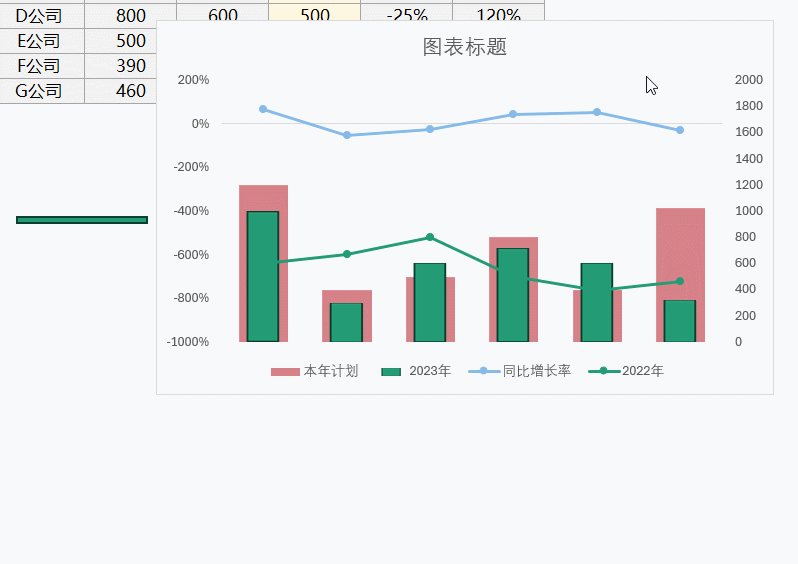Screen dimensions: 798x564
Task: Click cell 500 in E公司 row
Action: (121, 41)
